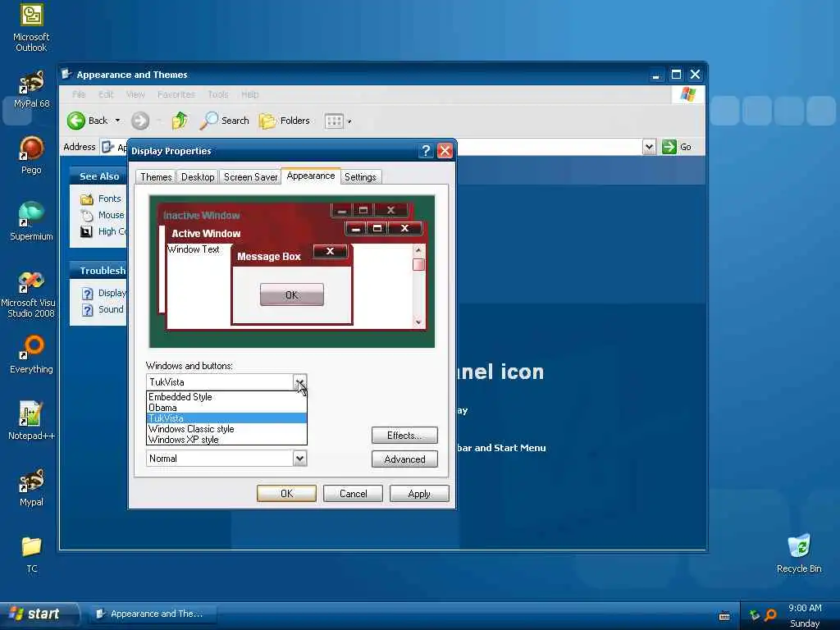Open Search in the Explorer toolbar
The height and width of the screenshot is (630, 840).
click(x=225, y=121)
